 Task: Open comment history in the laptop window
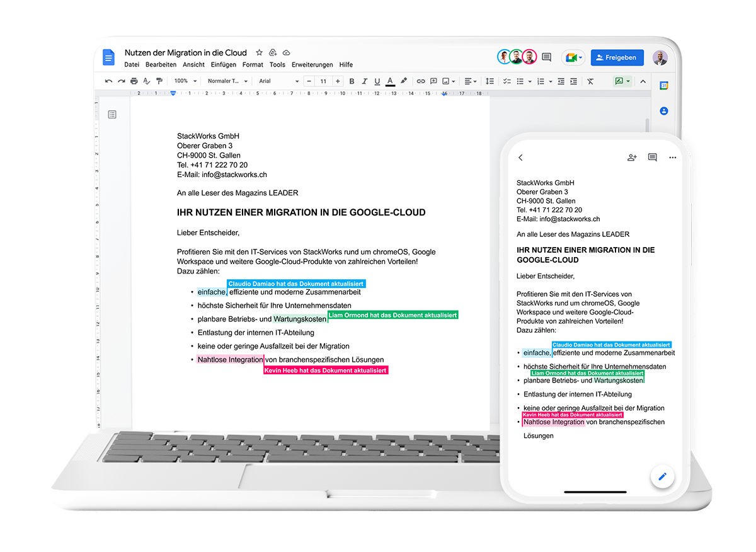click(x=546, y=57)
